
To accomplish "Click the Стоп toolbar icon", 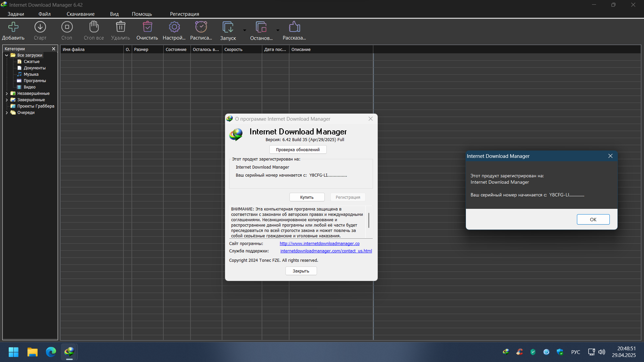I will (x=67, y=27).
